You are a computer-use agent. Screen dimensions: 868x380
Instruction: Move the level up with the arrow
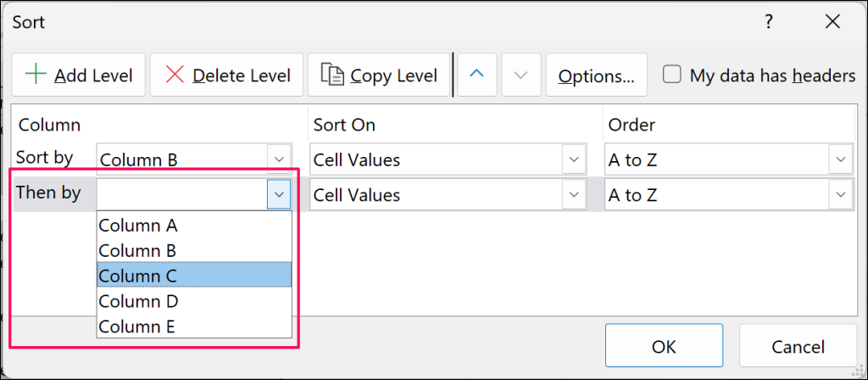click(476, 75)
